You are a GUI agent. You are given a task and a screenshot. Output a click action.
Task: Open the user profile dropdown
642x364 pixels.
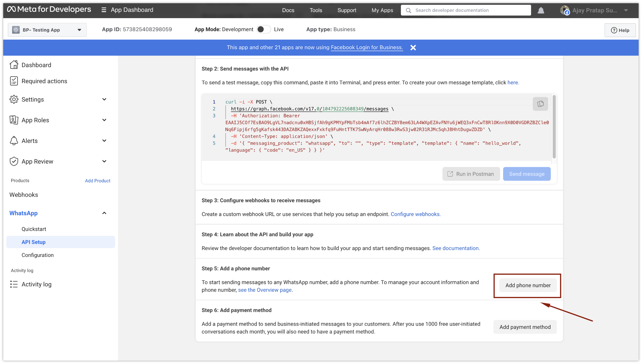(x=626, y=10)
